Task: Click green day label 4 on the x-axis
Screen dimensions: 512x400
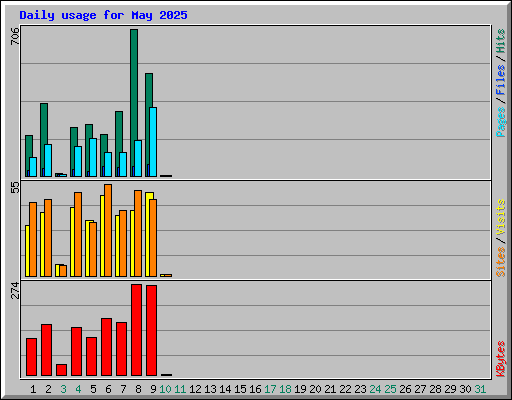Action: coord(78,389)
